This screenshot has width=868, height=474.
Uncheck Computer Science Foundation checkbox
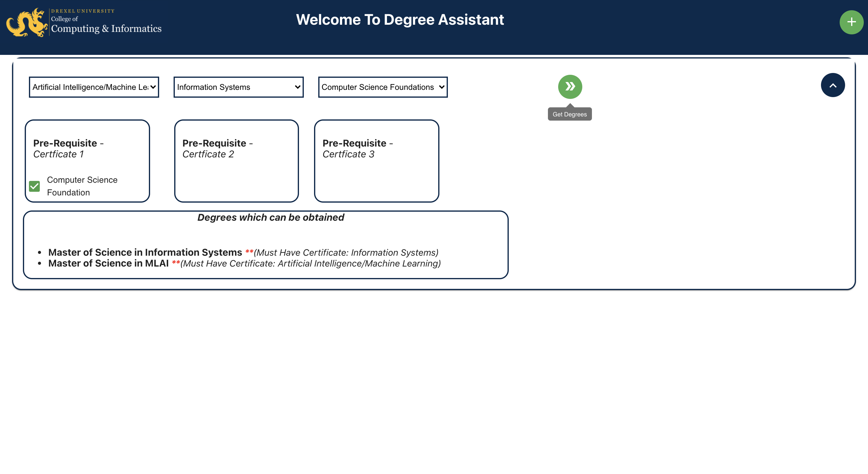(34, 186)
